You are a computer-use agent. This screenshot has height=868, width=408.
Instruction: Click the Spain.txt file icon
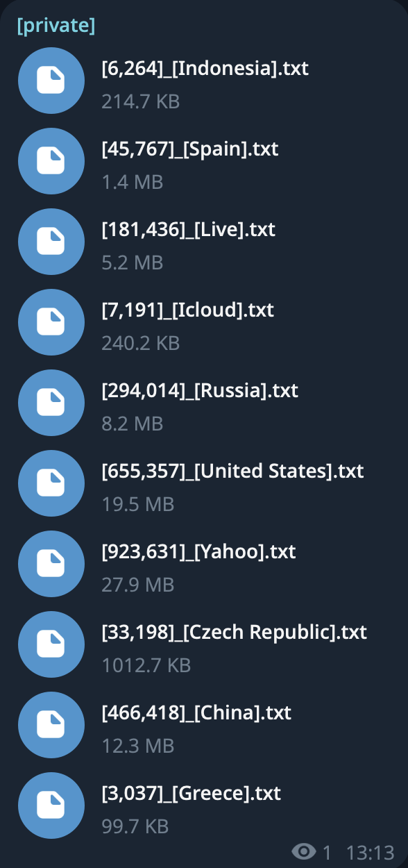(x=51, y=161)
